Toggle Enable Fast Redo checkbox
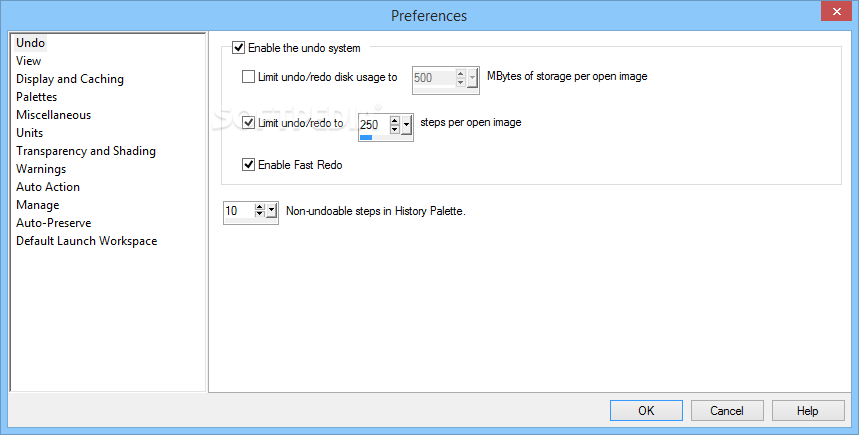859x435 pixels. pos(248,164)
